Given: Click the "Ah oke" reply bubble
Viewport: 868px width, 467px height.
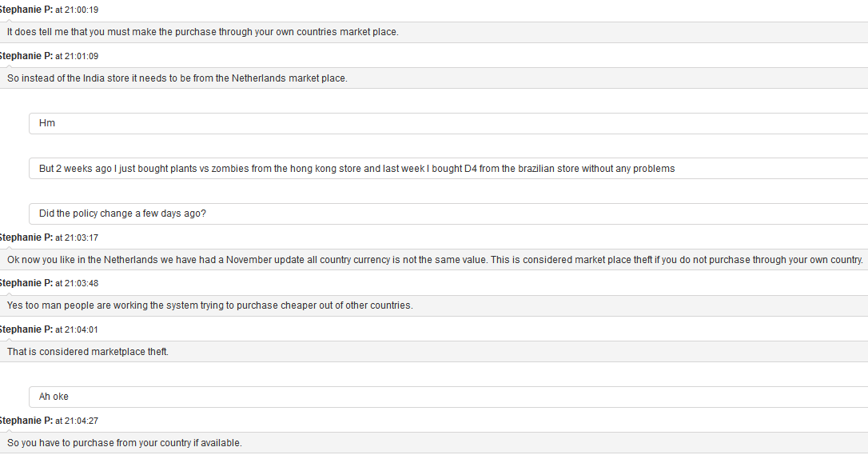Looking at the screenshot, I should point(54,397).
